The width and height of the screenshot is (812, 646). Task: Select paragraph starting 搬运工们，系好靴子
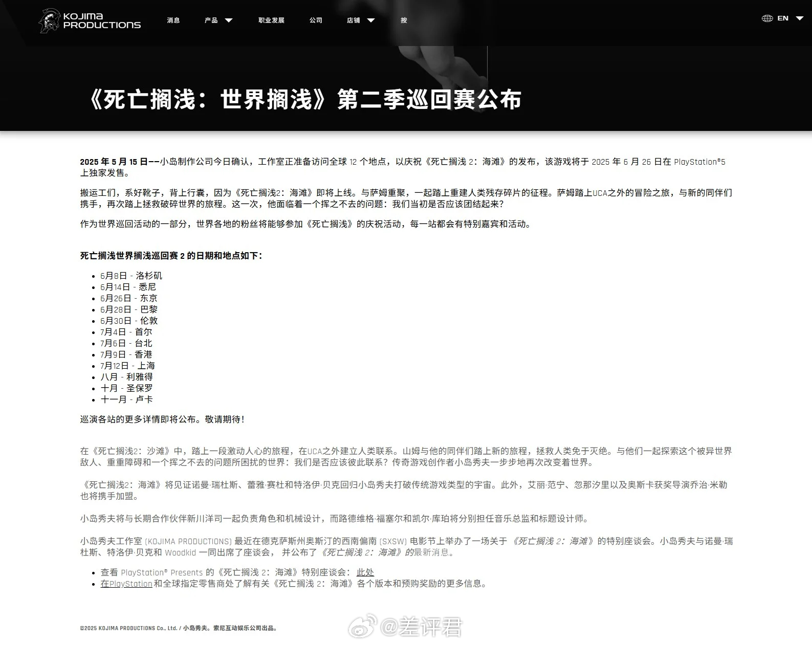(x=406, y=198)
